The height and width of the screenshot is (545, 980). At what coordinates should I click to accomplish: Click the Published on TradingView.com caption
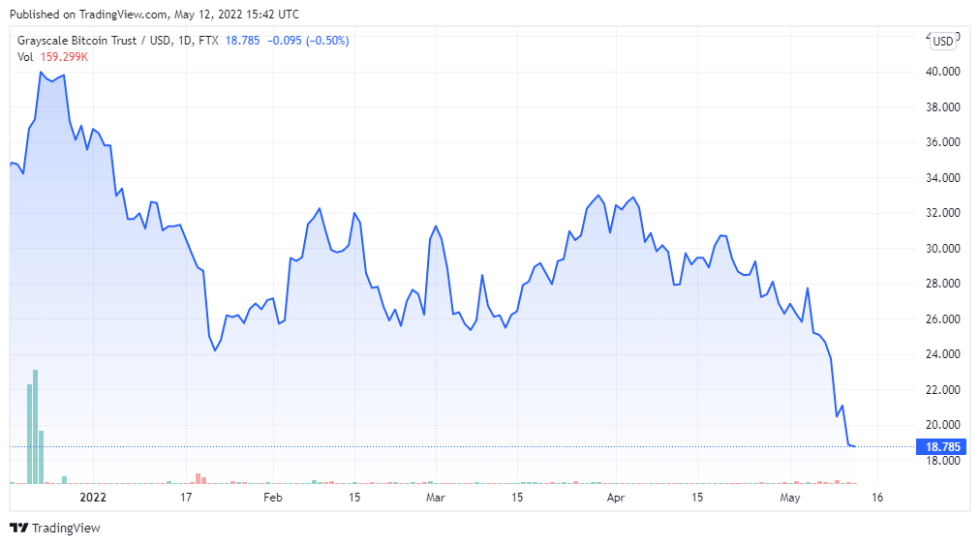[x=154, y=14]
